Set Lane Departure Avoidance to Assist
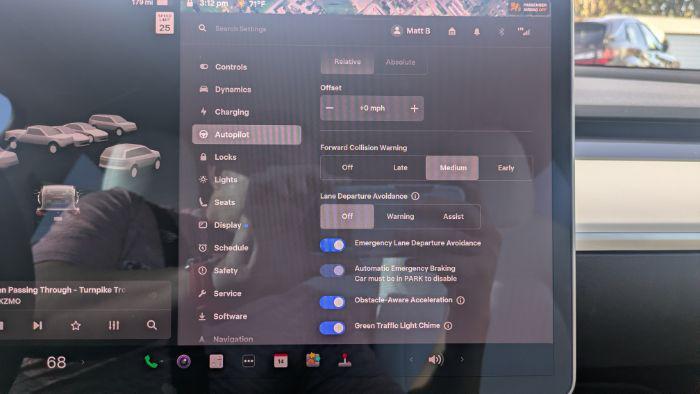 tap(453, 216)
